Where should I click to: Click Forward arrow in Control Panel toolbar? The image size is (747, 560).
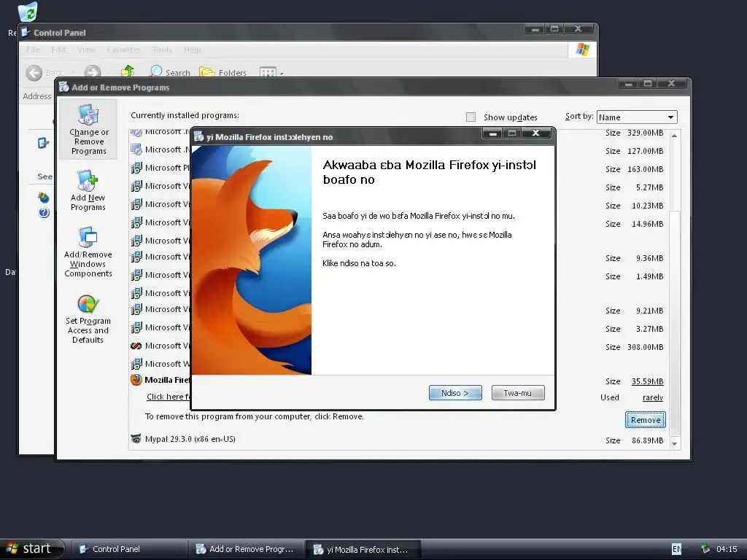[93, 71]
